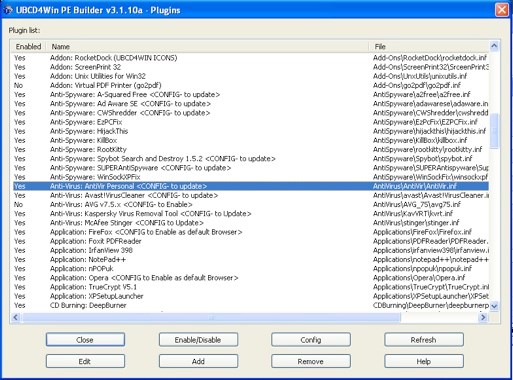
Task: Select Anti-Spyware: SUPERAntiSpyware row
Action: click(251, 168)
